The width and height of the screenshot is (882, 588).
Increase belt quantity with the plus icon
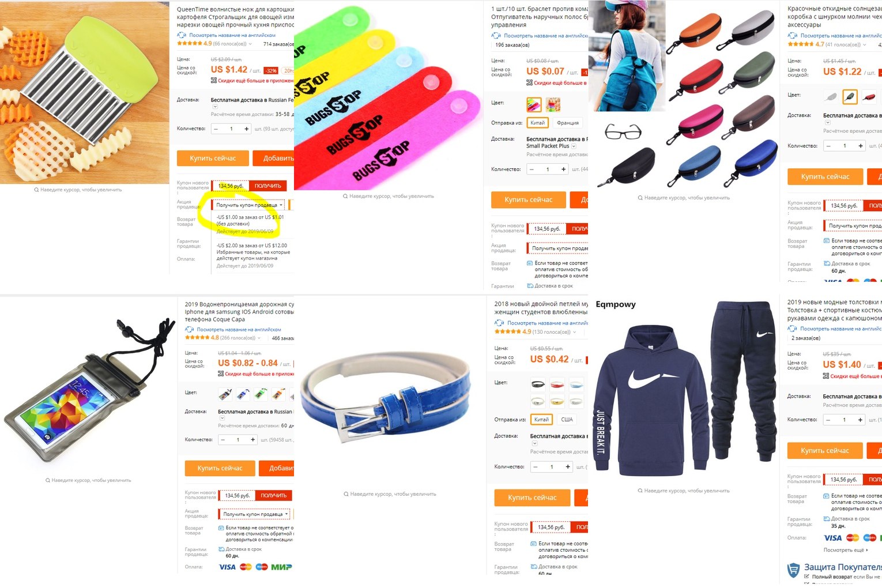pyautogui.click(x=568, y=467)
